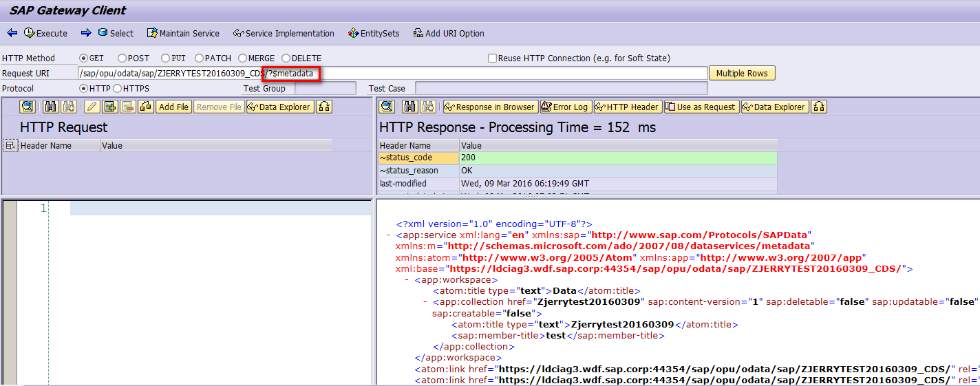Viewport: 980px width, 386px height.
Task: Click Data Explorer in HTTP Response toolbar
Action: (775, 107)
